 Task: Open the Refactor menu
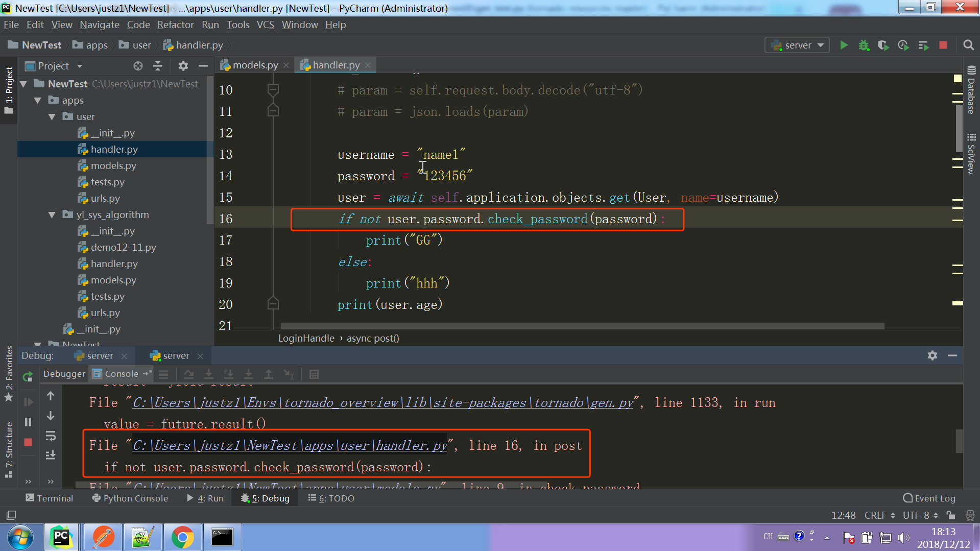click(175, 25)
